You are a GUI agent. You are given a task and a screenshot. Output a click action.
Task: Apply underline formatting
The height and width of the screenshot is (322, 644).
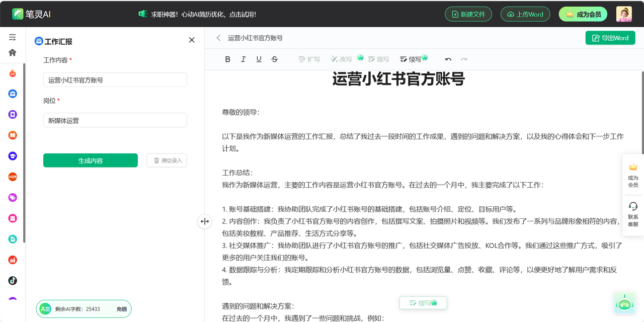point(259,59)
